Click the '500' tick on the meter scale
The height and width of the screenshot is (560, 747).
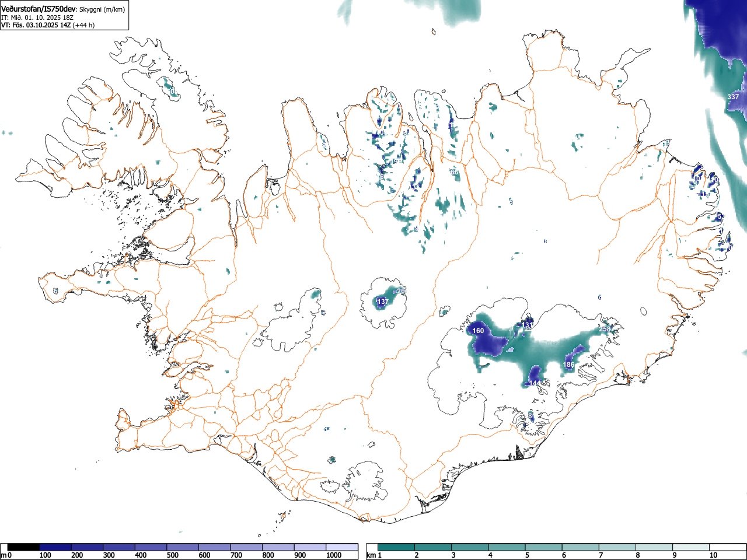(172, 555)
